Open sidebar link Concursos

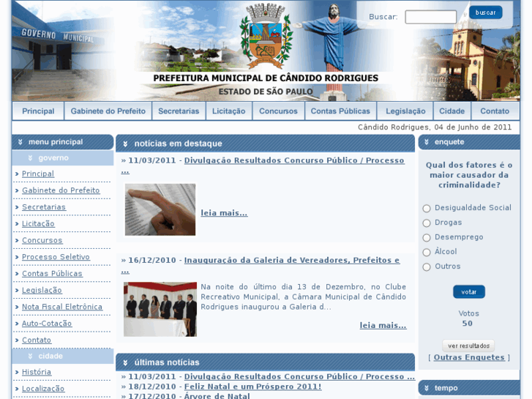[x=42, y=240]
